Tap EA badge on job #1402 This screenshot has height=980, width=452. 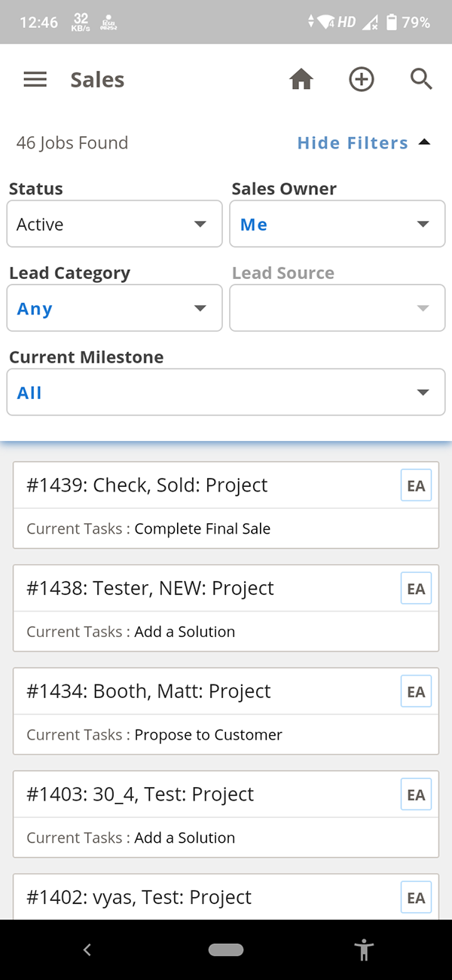pos(416,897)
